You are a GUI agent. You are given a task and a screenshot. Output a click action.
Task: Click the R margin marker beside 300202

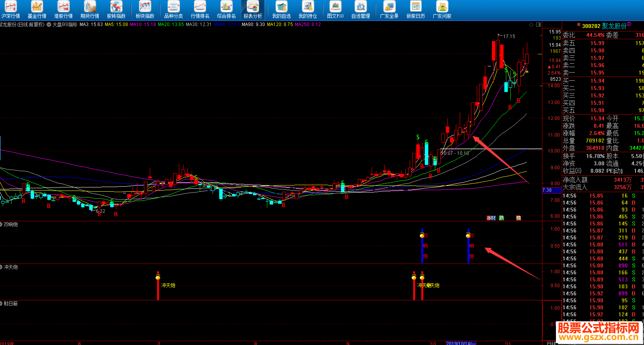(x=579, y=25)
